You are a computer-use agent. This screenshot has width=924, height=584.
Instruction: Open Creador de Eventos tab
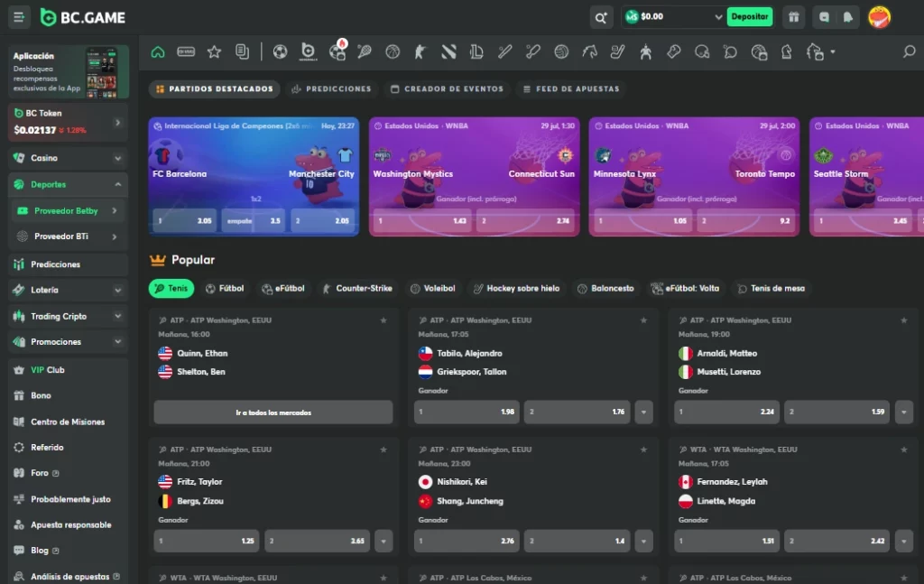[448, 89]
